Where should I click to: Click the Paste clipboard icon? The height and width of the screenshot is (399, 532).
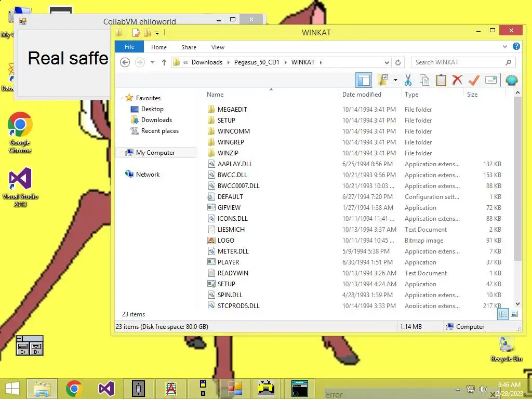pyautogui.click(x=441, y=80)
